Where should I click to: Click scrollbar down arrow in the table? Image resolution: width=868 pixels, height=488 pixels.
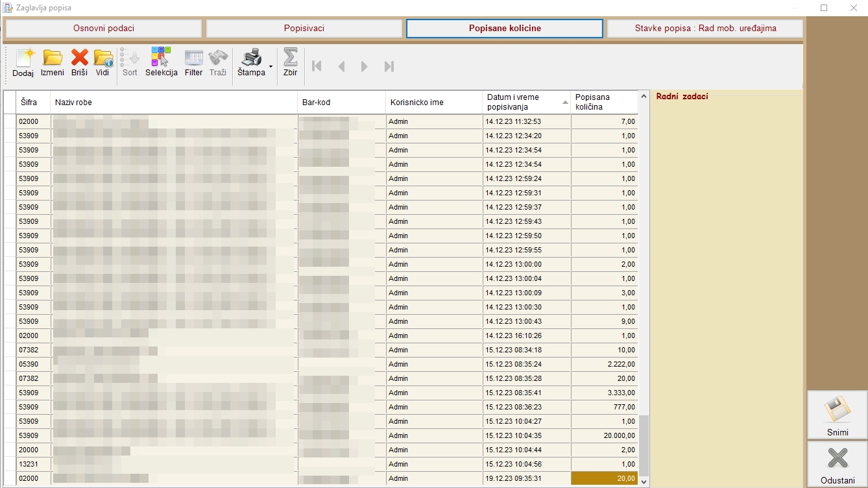tap(644, 482)
